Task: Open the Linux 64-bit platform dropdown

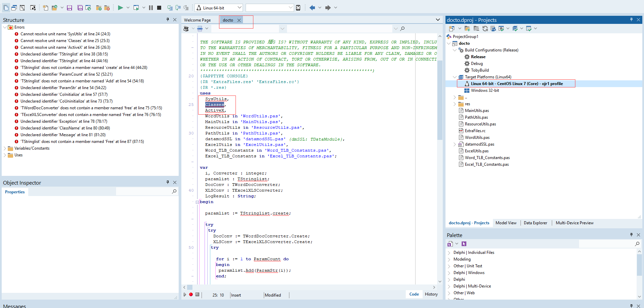Action: point(239,7)
